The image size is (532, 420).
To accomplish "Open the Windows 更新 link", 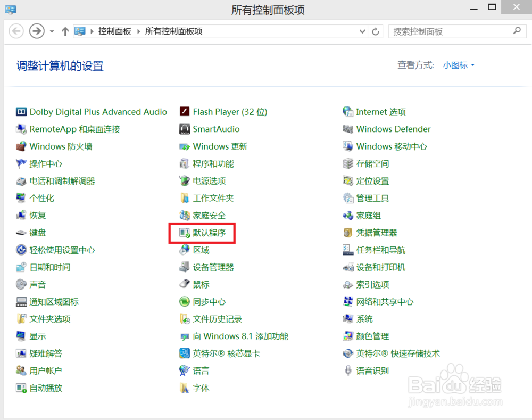I will pyautogui.click(x=220, y=146).
